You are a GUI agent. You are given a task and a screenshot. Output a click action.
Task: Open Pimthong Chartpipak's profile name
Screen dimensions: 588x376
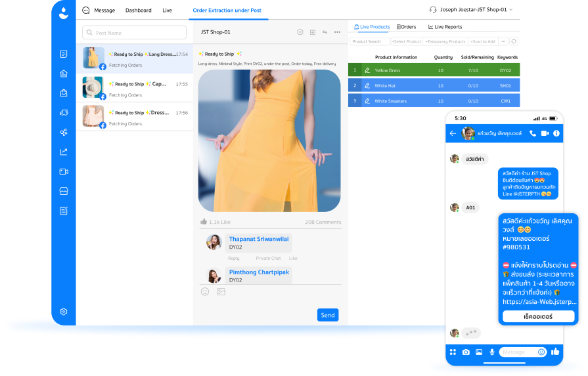click(259, 272)
